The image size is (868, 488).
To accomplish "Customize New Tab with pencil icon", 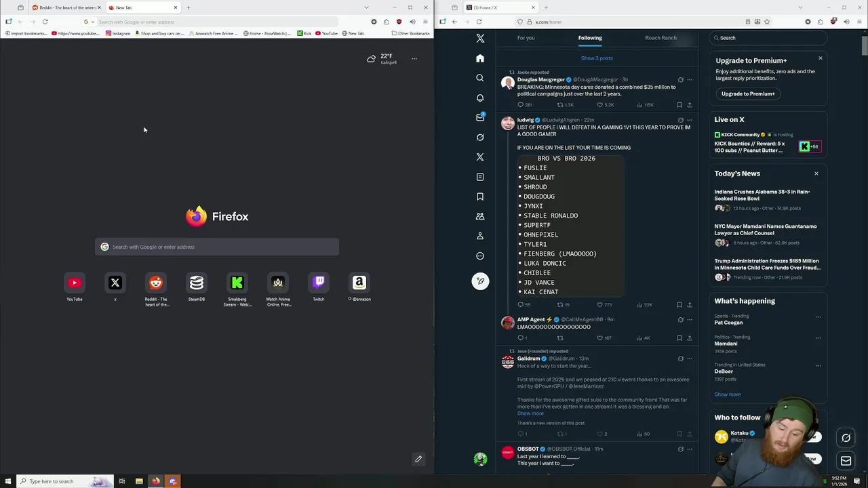I will pos(418,459).
